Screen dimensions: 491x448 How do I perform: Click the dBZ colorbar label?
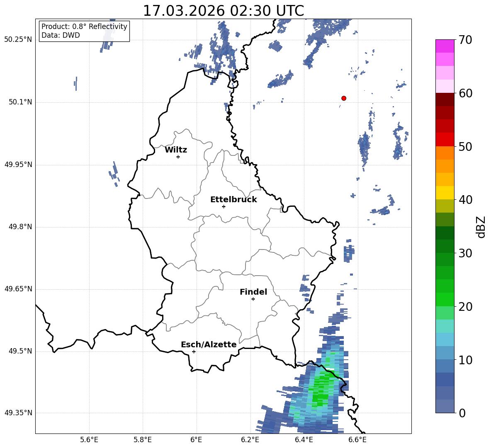481,227
